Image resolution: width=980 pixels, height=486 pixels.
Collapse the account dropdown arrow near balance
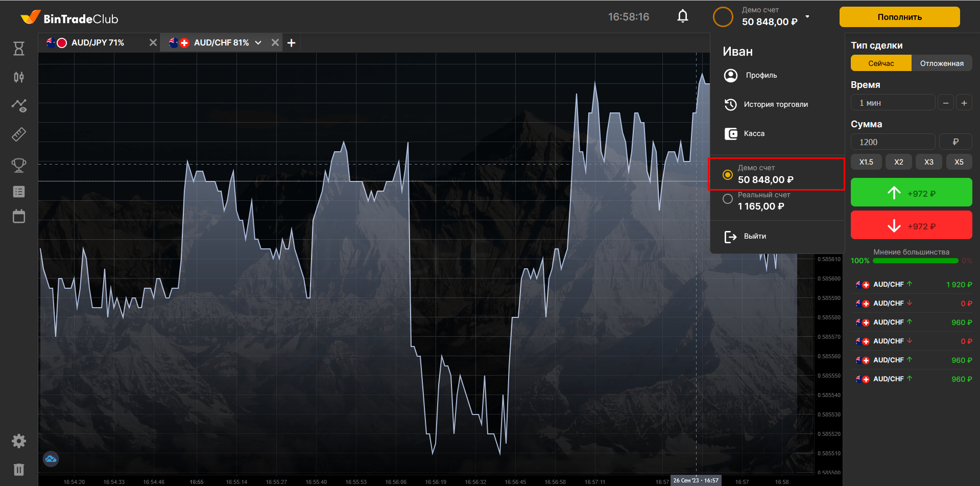tap(807, 17)
